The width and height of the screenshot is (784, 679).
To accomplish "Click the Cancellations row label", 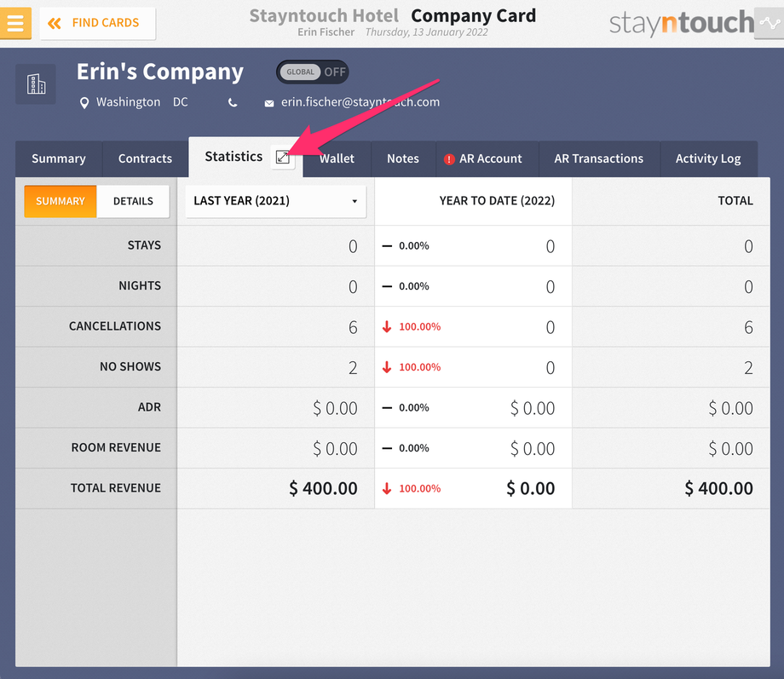I will click(115, 326).
